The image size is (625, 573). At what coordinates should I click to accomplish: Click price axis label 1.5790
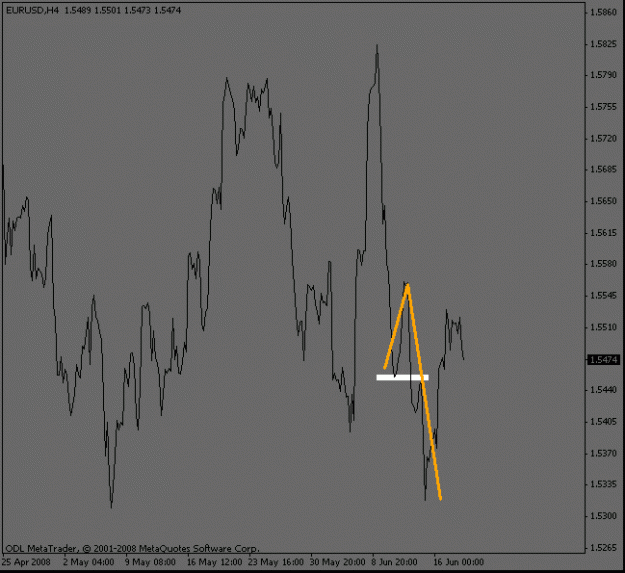(x=603, y=75)
